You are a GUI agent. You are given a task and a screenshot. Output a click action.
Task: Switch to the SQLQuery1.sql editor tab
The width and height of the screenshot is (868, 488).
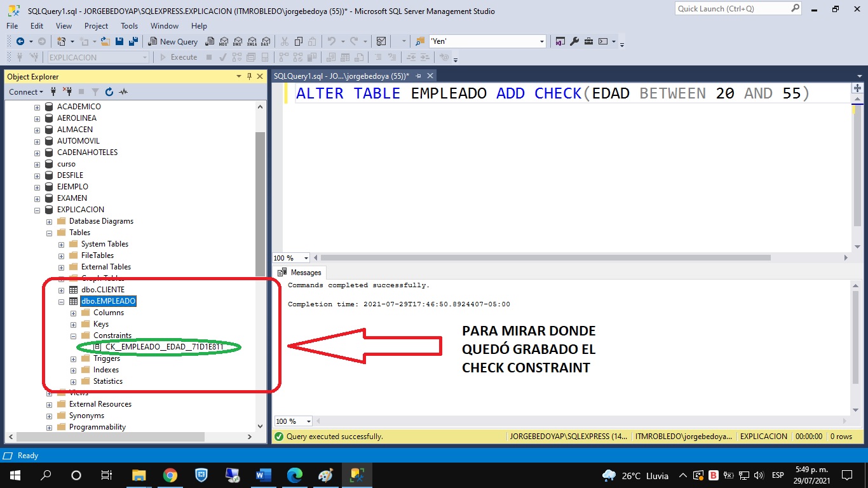[x=341, y=76]
